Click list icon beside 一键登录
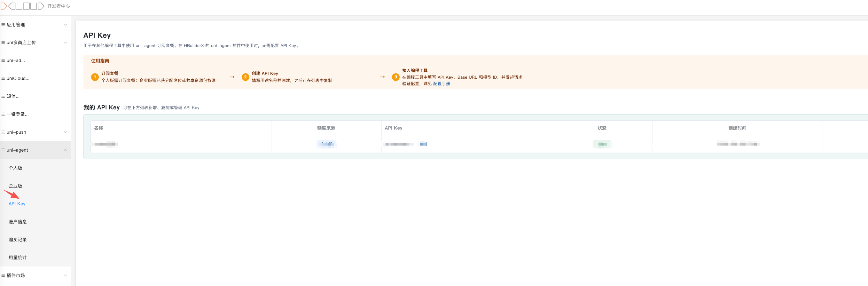 pyautogui.click(x=3, y=114)
